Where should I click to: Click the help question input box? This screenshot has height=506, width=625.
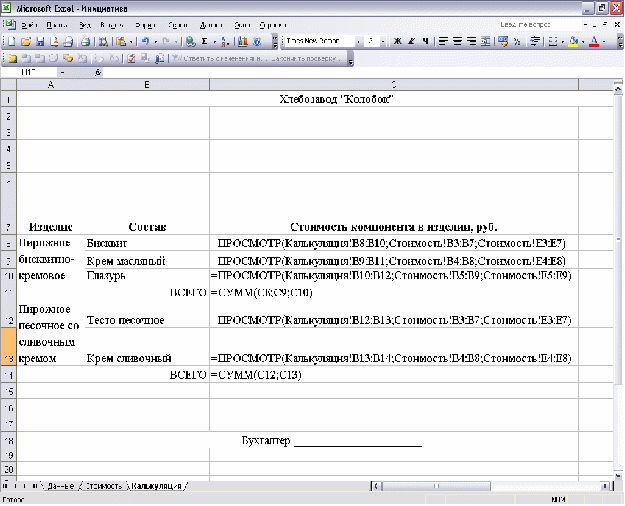[539, 25]
